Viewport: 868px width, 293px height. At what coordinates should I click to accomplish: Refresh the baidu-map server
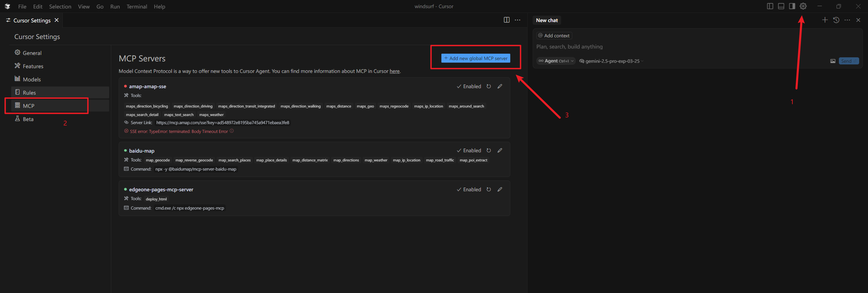click(489, 150)
